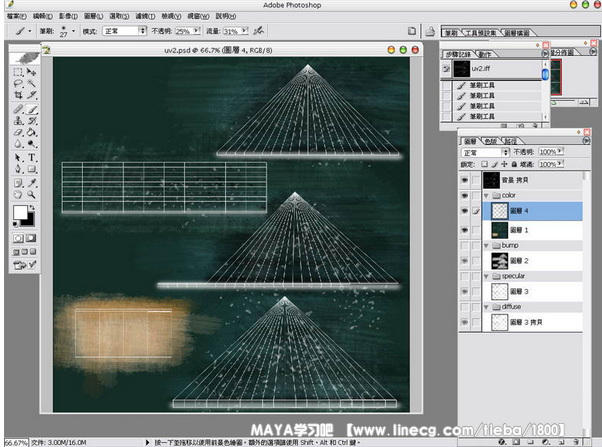Select the Move tool in toolbox
The height and width of the screenshot is (447, 602).
32,73
